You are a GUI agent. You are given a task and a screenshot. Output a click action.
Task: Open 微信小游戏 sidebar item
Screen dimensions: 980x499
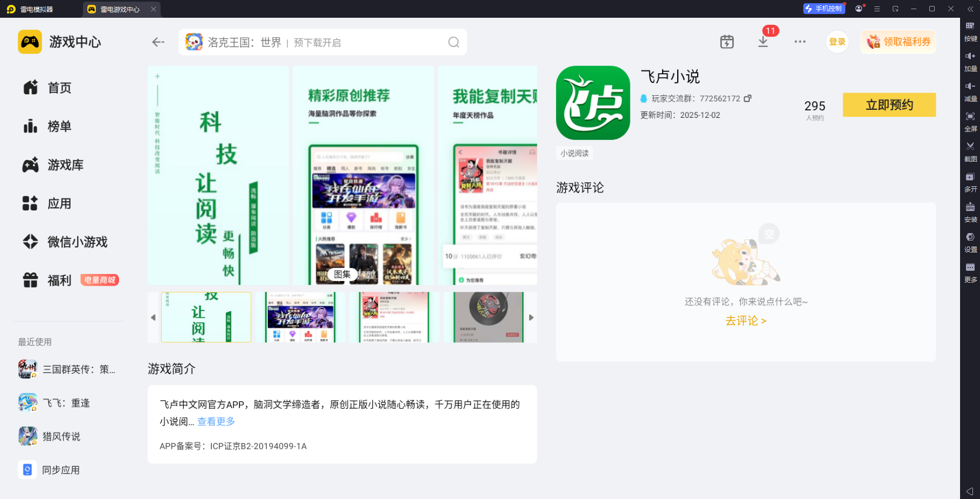[77, 242]
